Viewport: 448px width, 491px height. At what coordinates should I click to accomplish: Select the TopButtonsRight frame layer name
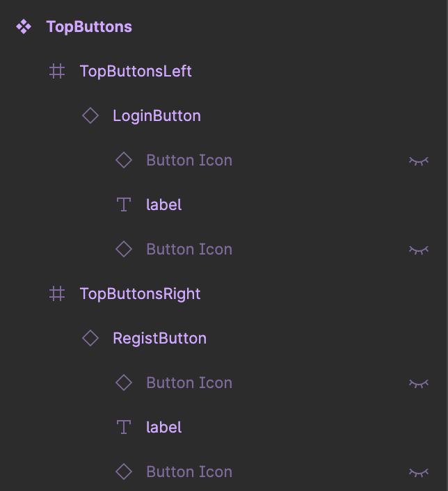coord(140,293)
